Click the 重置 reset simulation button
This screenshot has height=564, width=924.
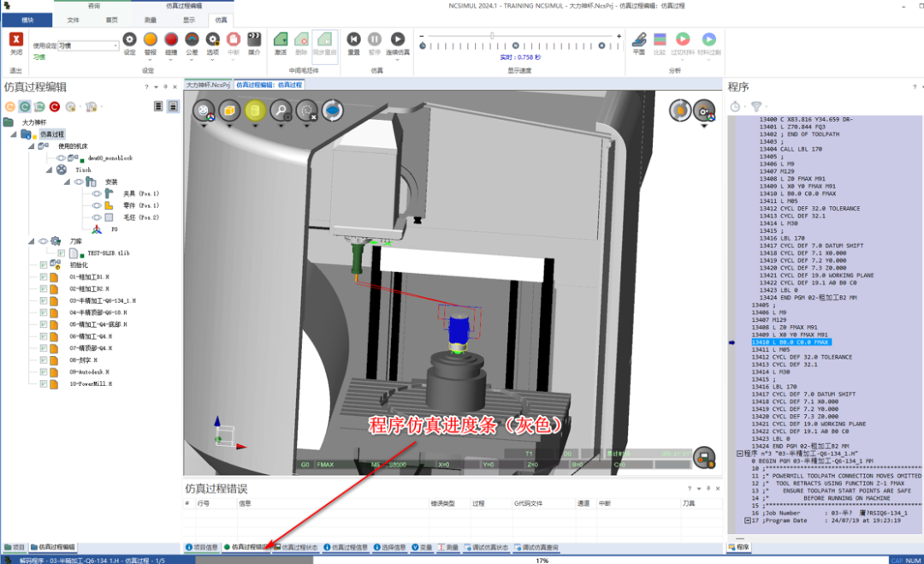pos(353,39)
